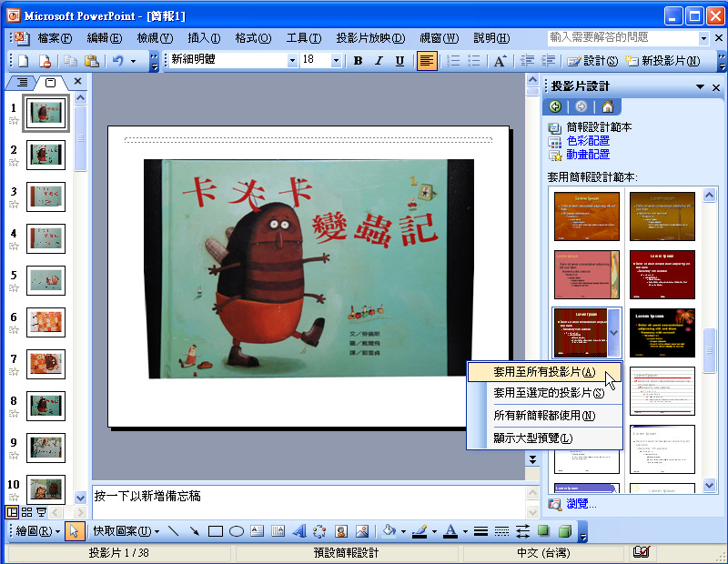Open the Font Color picker button
This screenshot has height=564, width=728.
click(x=450, y=531)
